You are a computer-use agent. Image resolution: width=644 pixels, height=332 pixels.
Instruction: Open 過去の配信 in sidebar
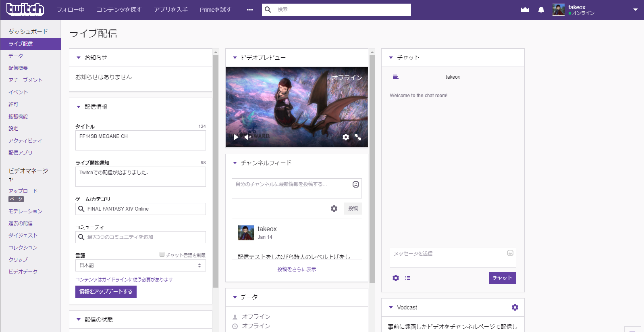[x=21, y=223]
